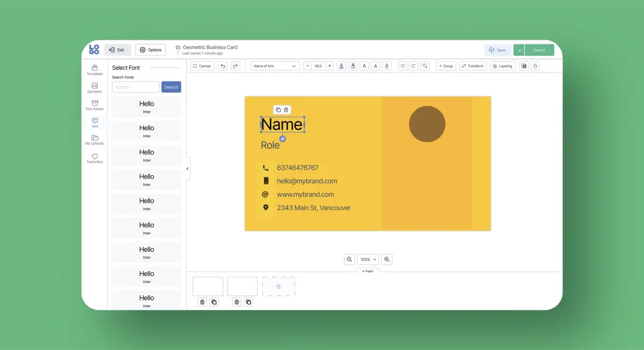The image size is (644, 350).
Task: Duplicate the selected Name text element
Action: point(277,109)
